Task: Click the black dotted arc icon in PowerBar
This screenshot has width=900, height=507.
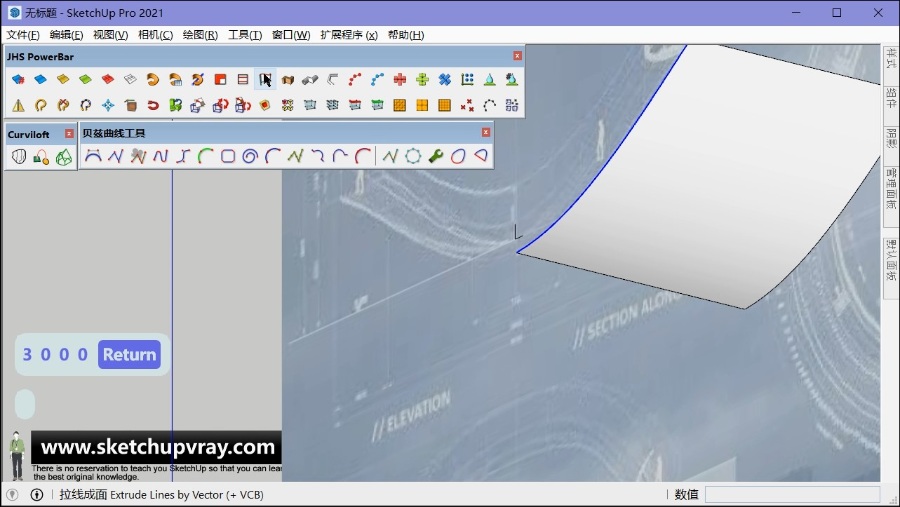Action: pos(489,105)
